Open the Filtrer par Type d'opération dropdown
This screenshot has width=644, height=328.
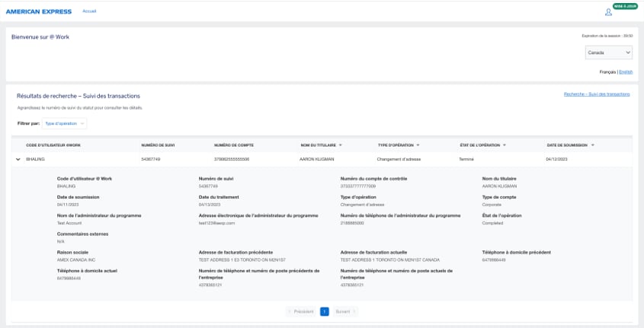pyautogui.click(x=64, y=123)
